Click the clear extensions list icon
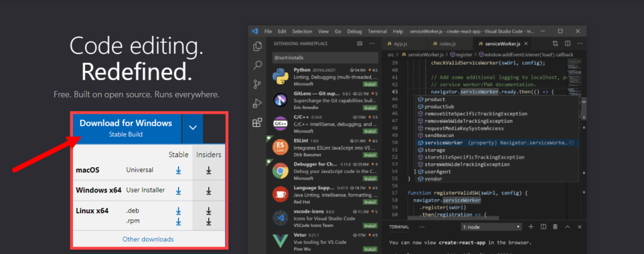 tap(360, 43)
